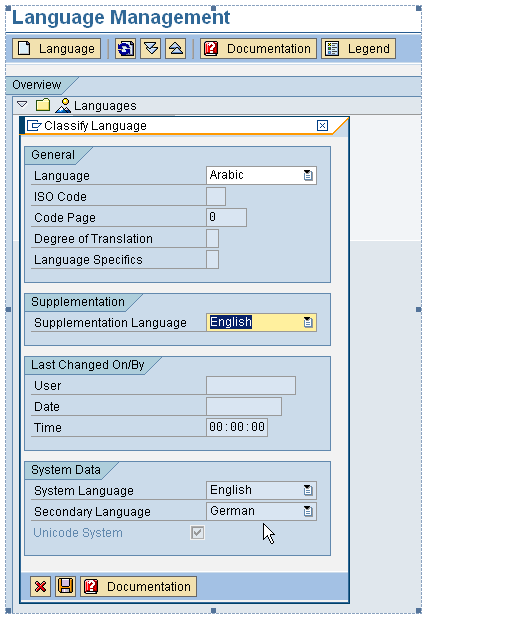The height and width of the screenshot is (626, 530).
Task: Click the Code Page field
Action: pyautogui.click(x=226, y=217)
